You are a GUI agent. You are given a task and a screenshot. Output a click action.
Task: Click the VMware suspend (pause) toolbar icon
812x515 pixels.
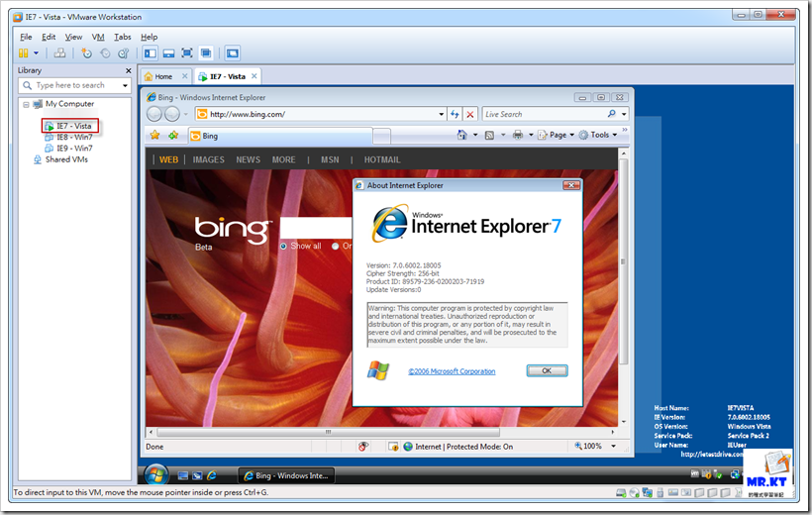point(24,52)
